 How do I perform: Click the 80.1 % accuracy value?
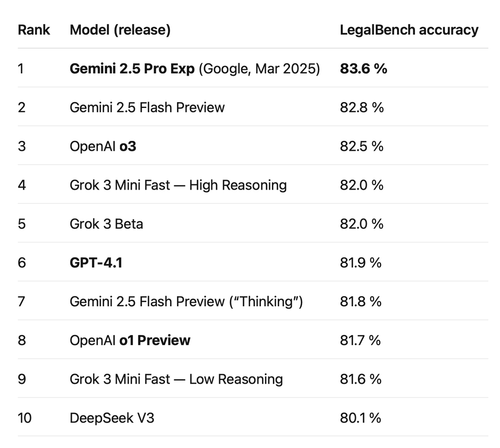360,418
